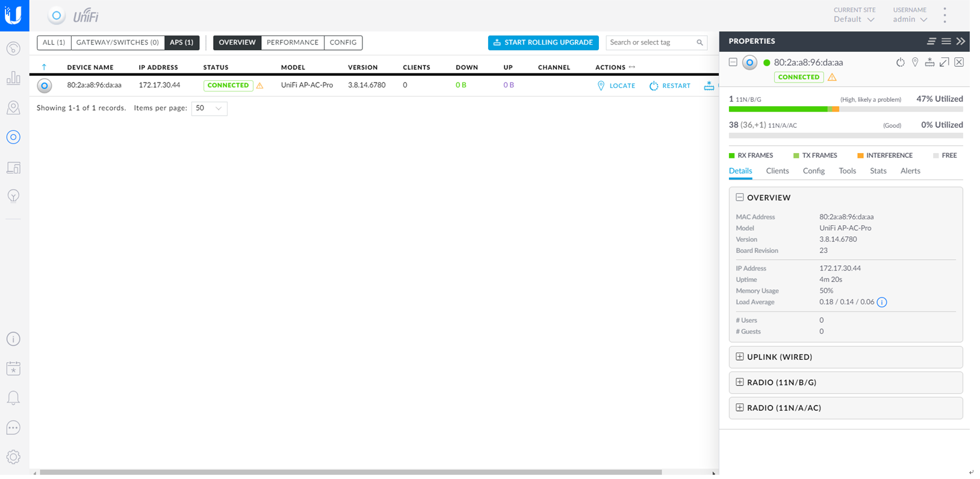The height and width of the screenshot is (479, 980).
Task: Filter devices by ALL (1)
Action: 54,43
